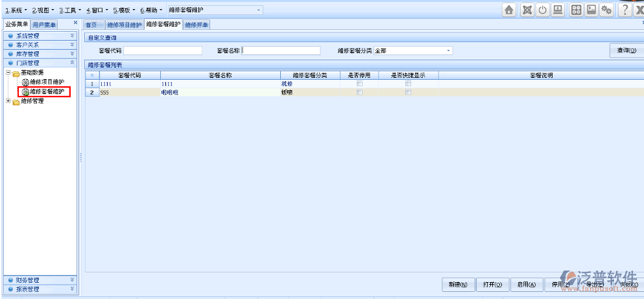Click the 启用 button

[x=527, y=284]
